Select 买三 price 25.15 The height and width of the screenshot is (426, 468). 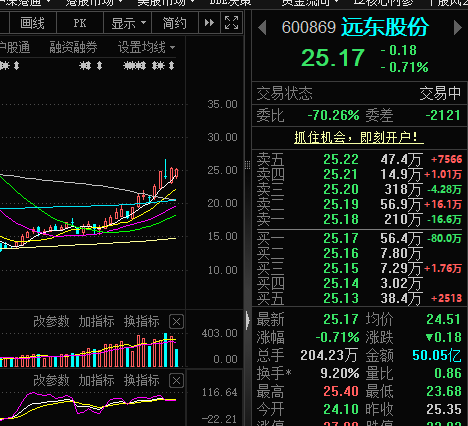tap(341, 268)
